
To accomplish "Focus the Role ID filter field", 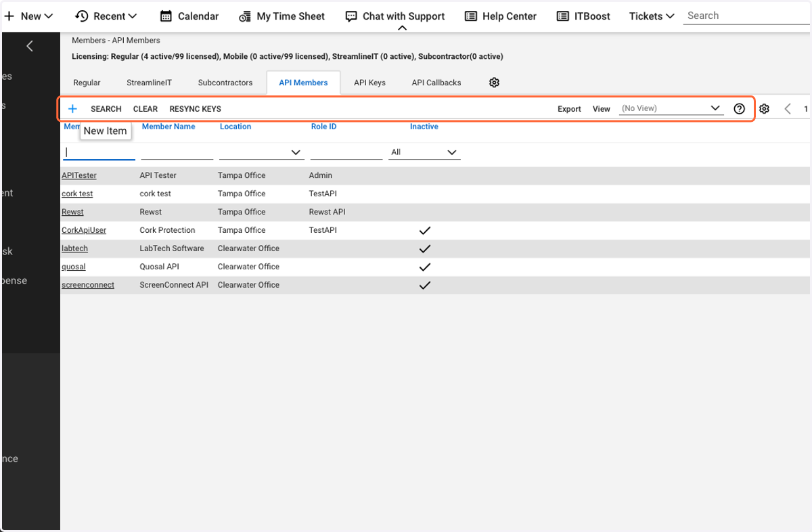I will click(x=346, y=152).
